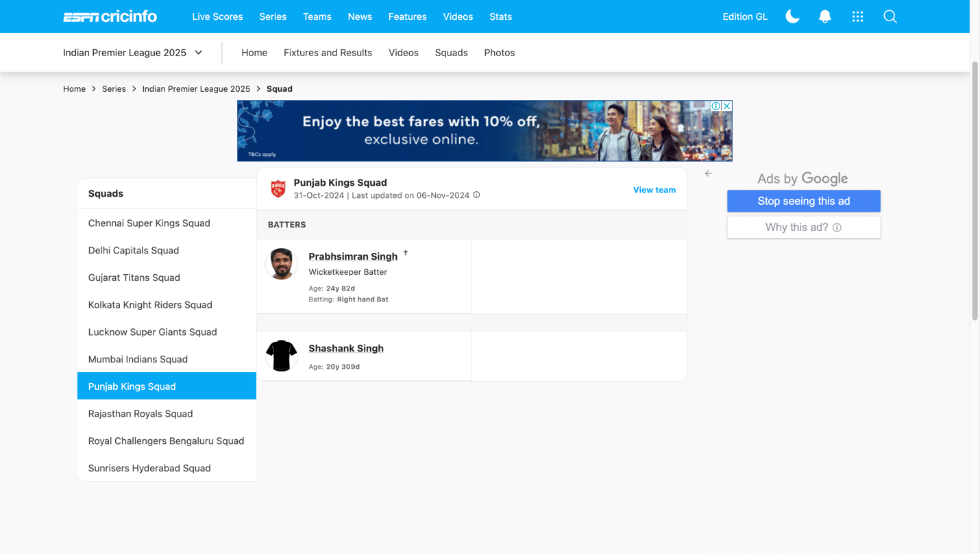Open the Edition GL selector
Image resolution: width=980 pixels, height=553 pixels.
(744, 16)
